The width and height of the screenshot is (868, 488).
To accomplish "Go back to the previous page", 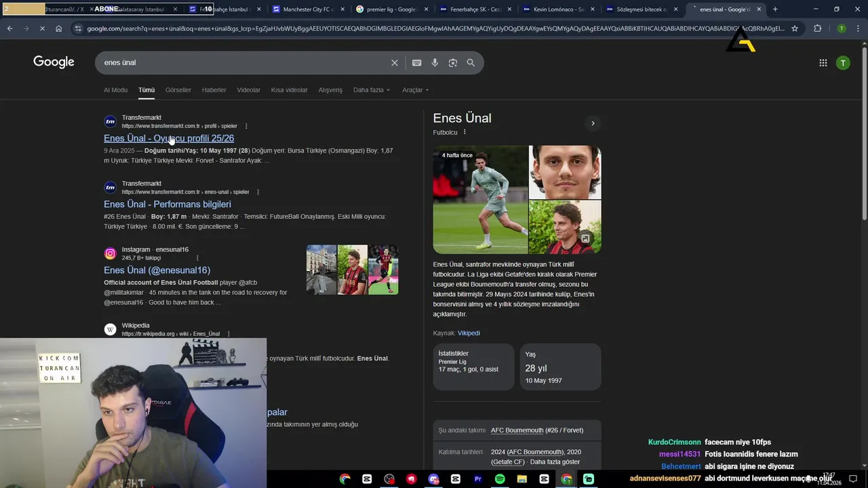I will pyautogui.click(x=9, y=28).
